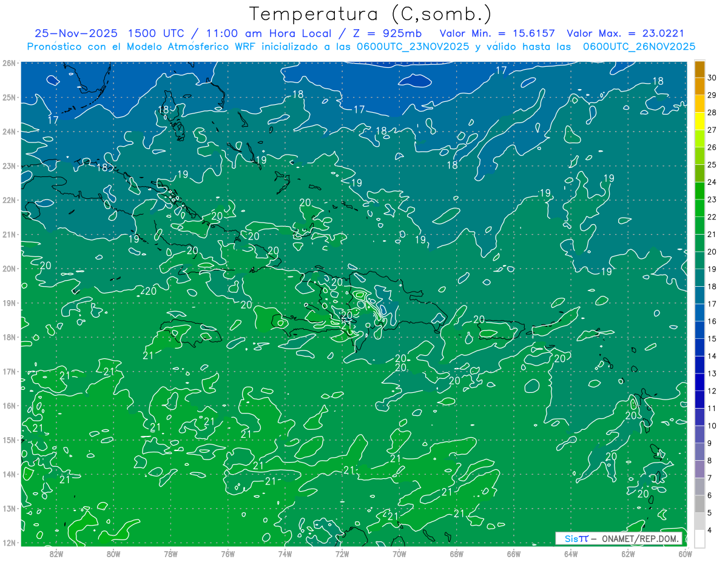
Task: Click the 22N latitude axis label
Action: click(x=9, y=200)
